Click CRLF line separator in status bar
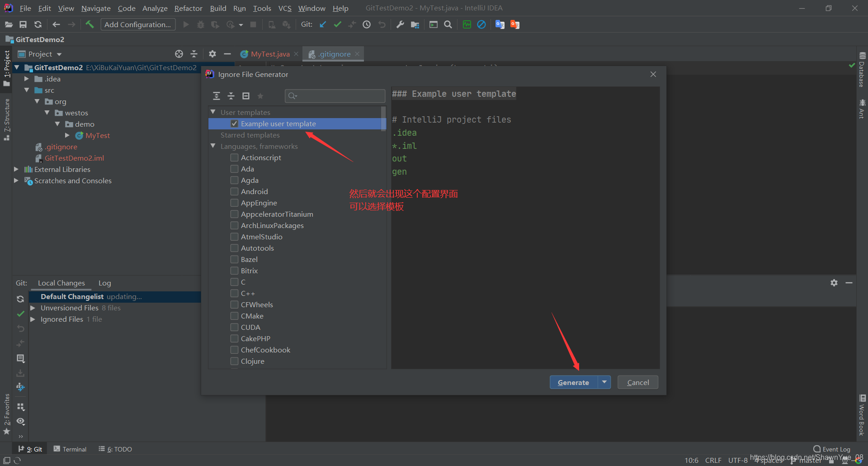Viewport: 868px width, 466px height. [713, 460]
